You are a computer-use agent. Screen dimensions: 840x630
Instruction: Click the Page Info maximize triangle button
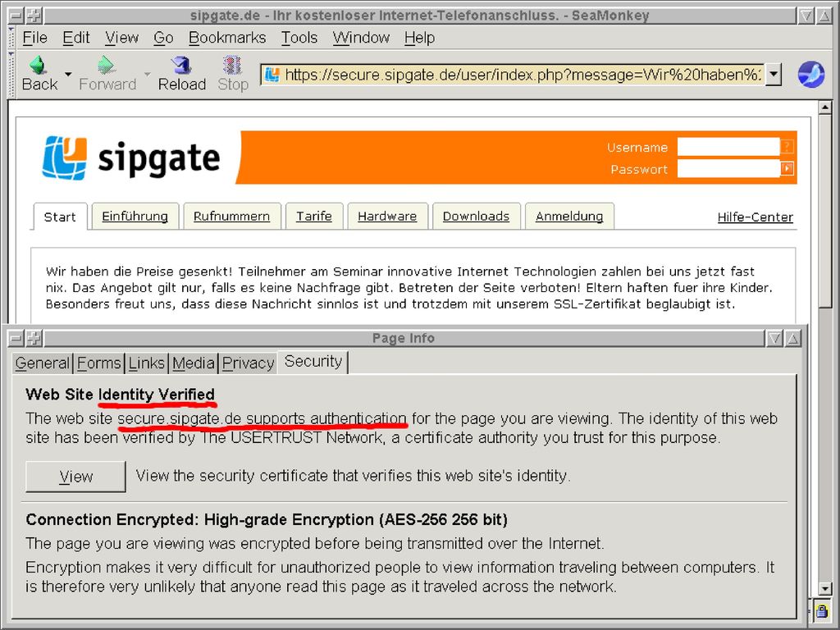point(793,338)
